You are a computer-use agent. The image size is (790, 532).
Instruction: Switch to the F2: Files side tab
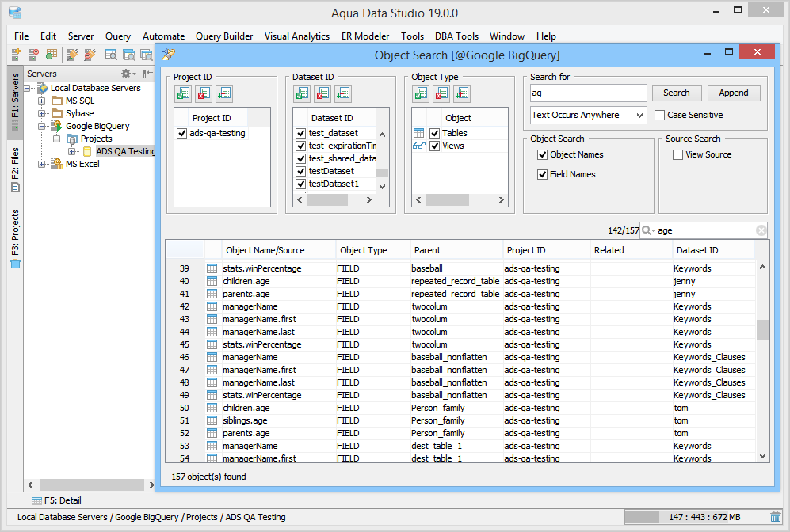click(x=15, y=170)
